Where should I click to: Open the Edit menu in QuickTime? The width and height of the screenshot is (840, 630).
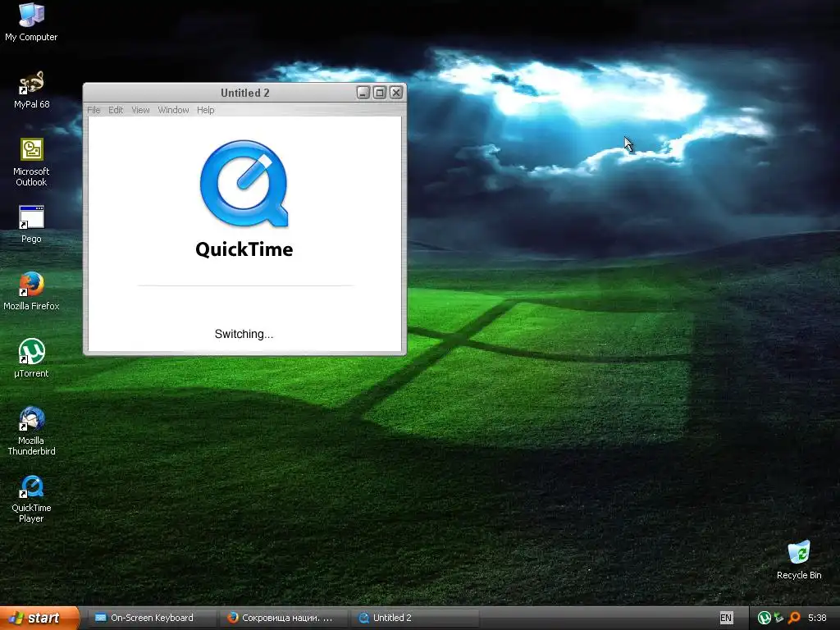[116, 110]
